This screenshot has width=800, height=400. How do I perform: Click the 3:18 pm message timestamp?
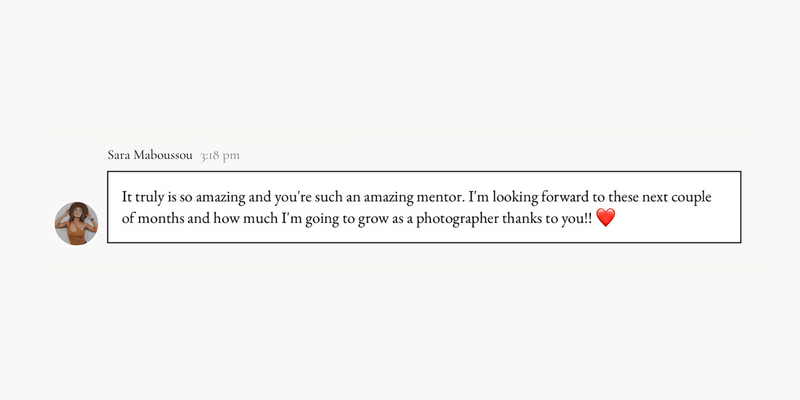220,156
